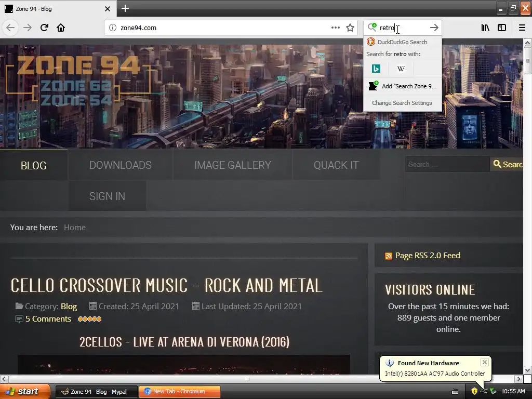Open the BLOG navigation tab
The width and height of the screenshot is (532, 399).
tap(34, 165)
